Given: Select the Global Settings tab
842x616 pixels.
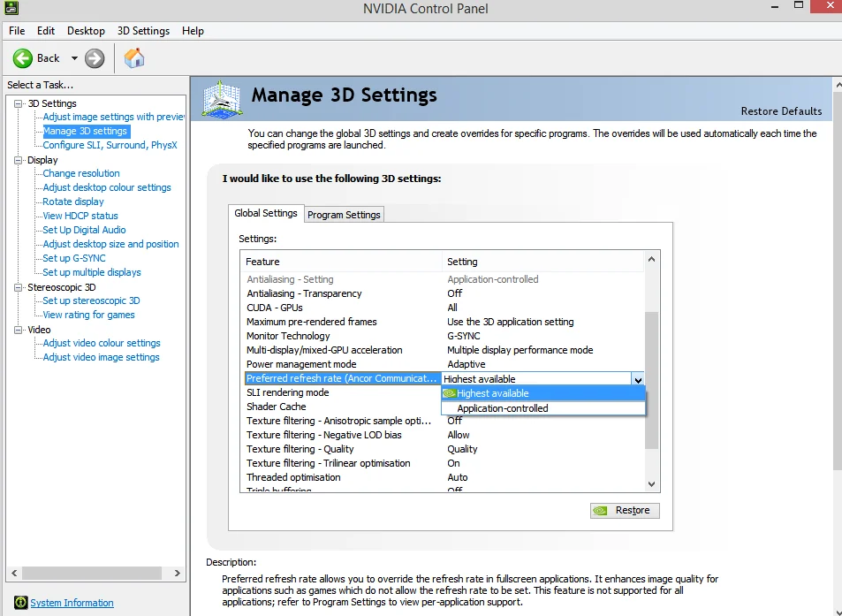Looking at the screenshot, I should tap(266, 213).
